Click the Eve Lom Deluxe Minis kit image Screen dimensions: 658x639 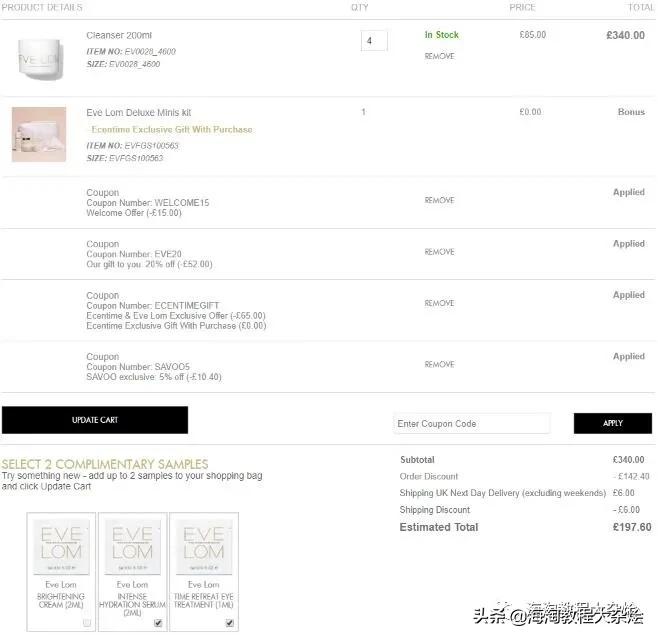[39, 134]
